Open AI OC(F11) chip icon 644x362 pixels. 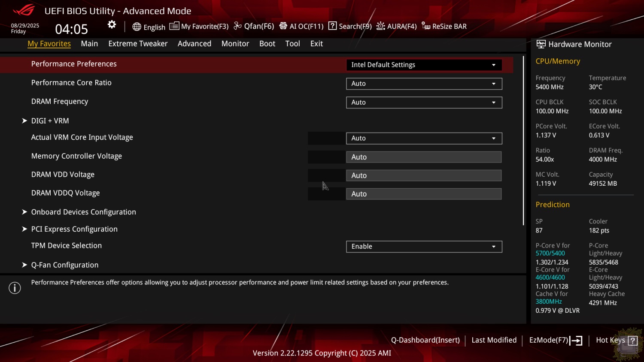[x=283, y=26]
